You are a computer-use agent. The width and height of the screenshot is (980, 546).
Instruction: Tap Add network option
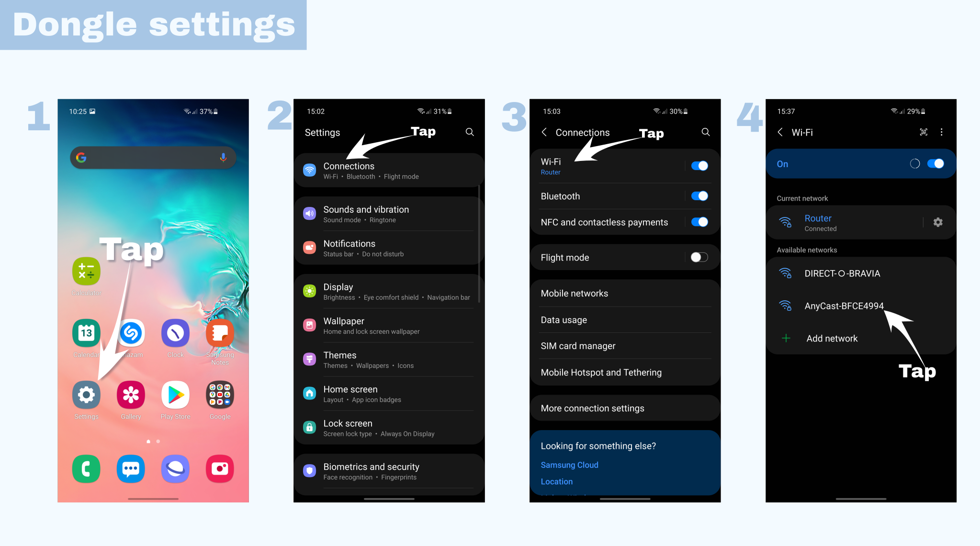[832, 338]
